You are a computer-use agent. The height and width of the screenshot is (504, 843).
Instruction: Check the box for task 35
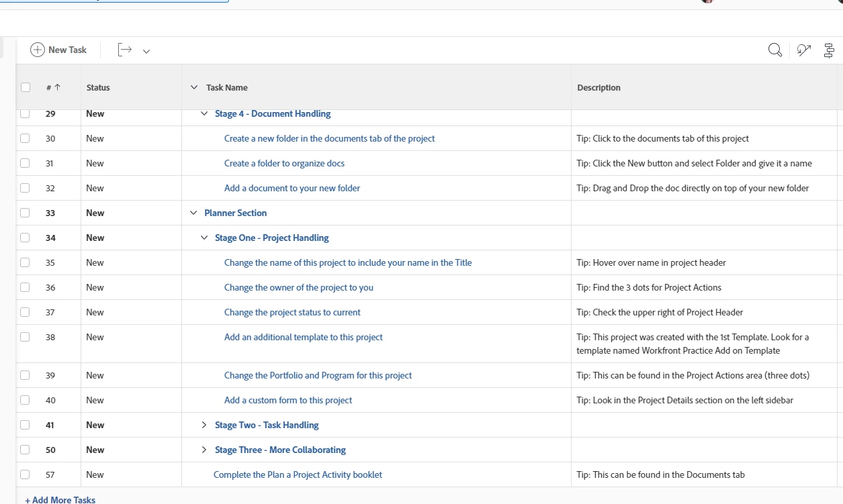(25, 262)
